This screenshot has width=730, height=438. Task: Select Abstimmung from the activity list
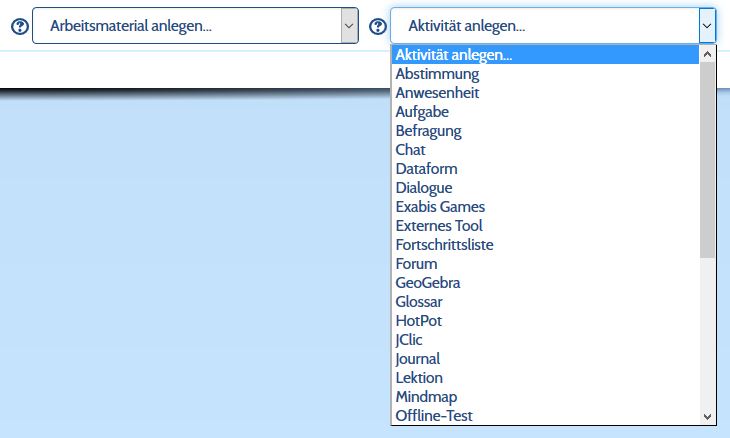[437, 74]
